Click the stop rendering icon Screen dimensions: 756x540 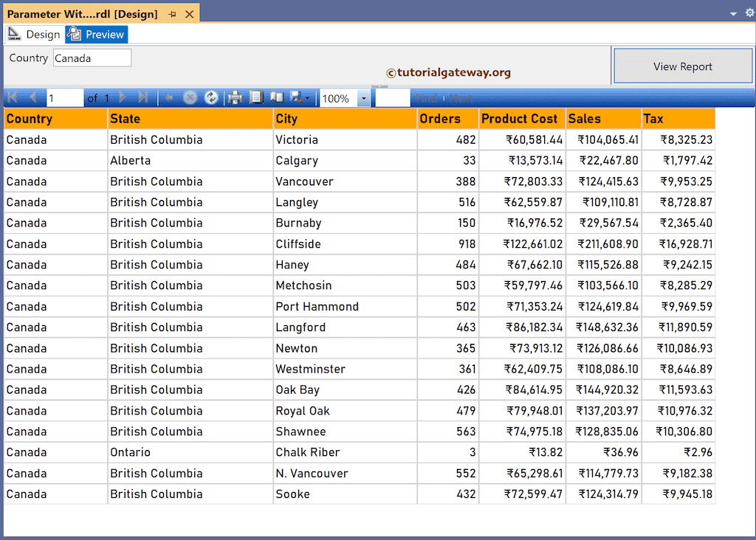pos(190,98)
